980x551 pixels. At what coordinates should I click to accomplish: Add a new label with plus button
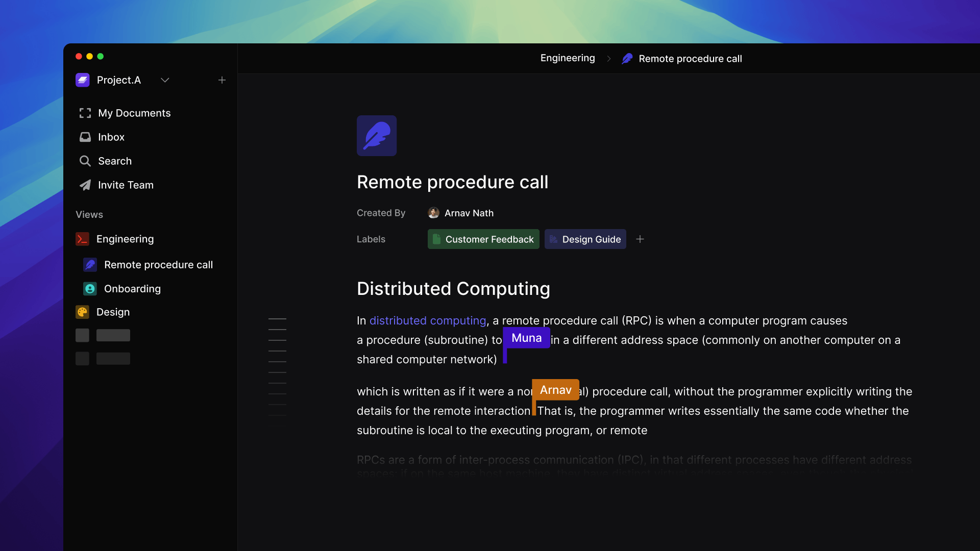(x=640, y=239)
